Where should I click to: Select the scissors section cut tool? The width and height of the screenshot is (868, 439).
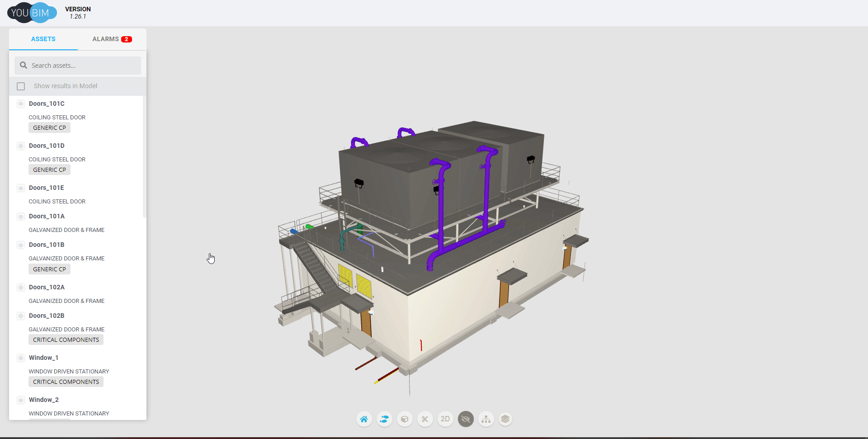pyautogui.click(x=425, y=419)
